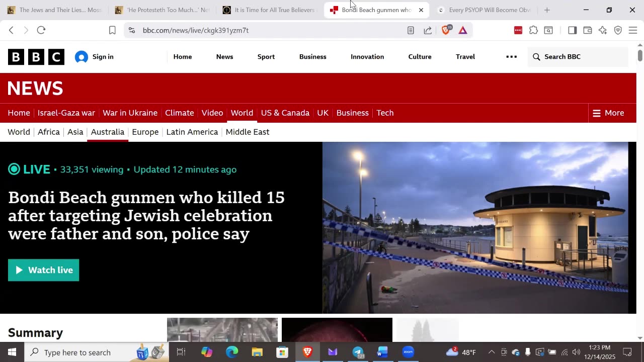The image size is (644, 362).
Task: Open notification center icon
Action: 627,352
